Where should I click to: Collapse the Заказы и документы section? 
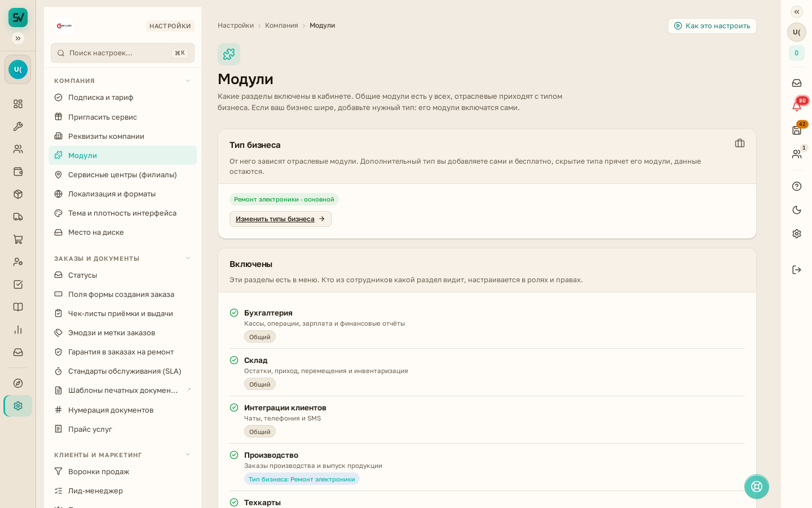click(188, 259)
